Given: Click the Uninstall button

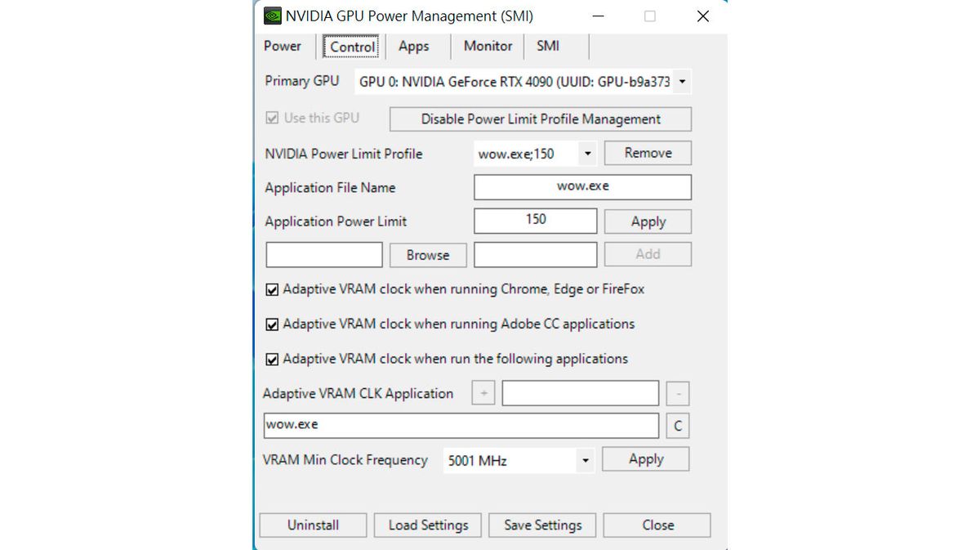Looking at the screenshot, I should [x=313, y=525].
